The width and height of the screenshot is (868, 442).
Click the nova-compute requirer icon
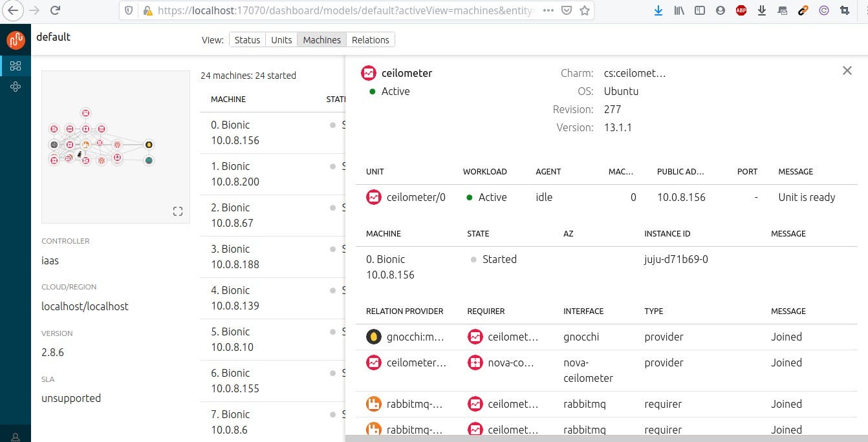pyautogui.click(x=475, y=363)
